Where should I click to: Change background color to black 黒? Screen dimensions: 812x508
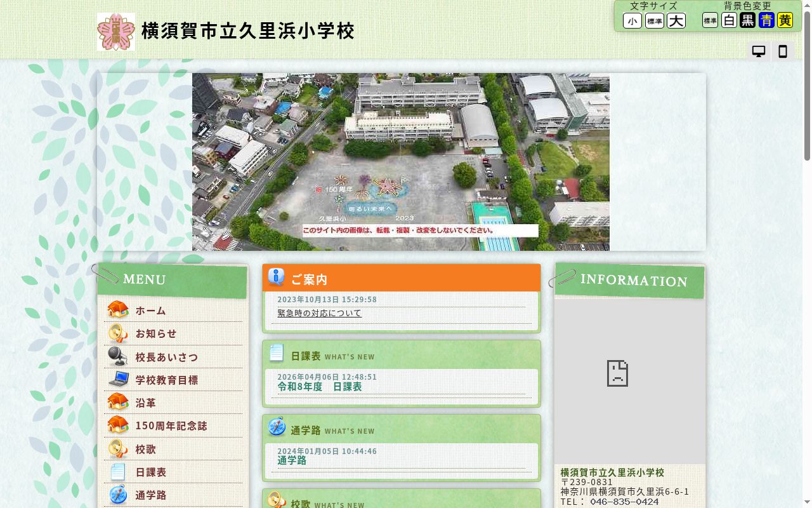click(747, 20)
